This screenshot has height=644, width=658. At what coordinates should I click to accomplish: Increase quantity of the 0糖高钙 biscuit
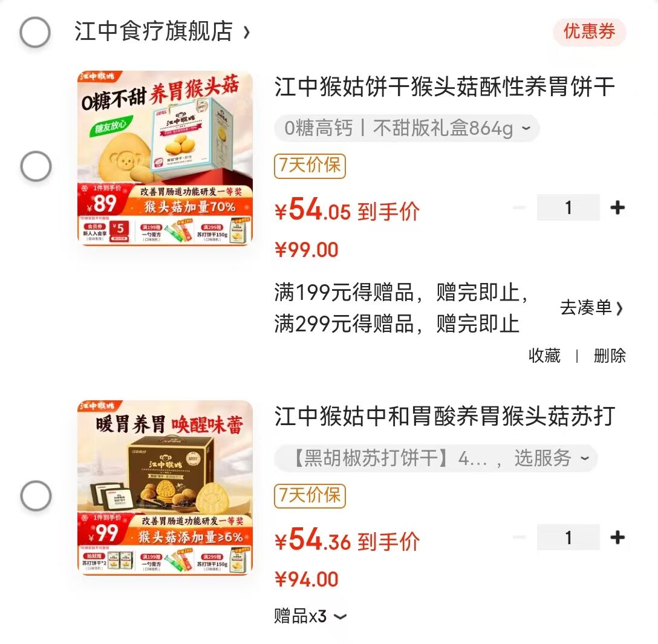617,208
